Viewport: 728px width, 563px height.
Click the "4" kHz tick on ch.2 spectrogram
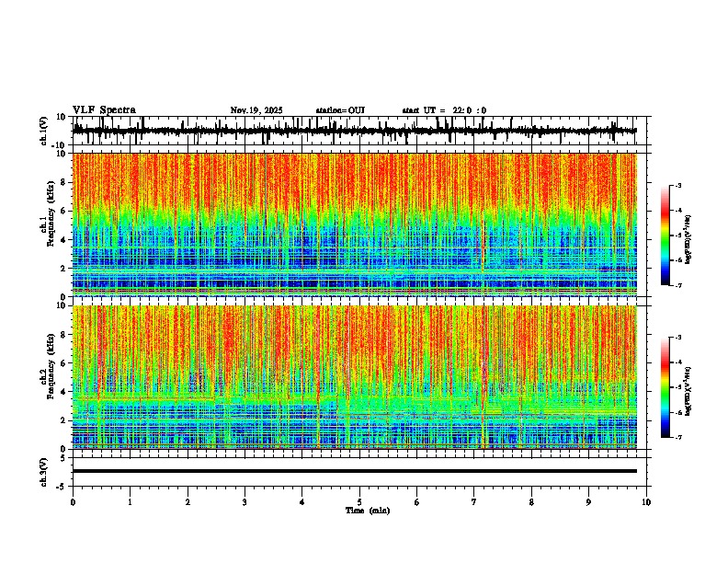(x=64, y=392)
